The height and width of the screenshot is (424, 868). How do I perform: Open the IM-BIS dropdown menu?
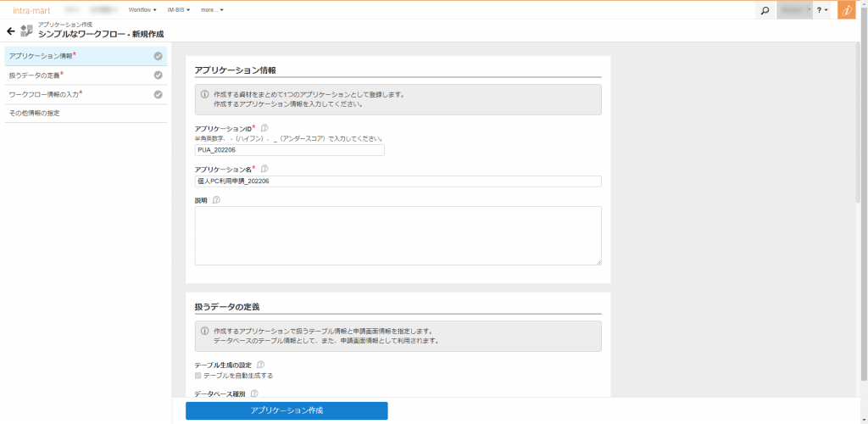pos(179,10)
